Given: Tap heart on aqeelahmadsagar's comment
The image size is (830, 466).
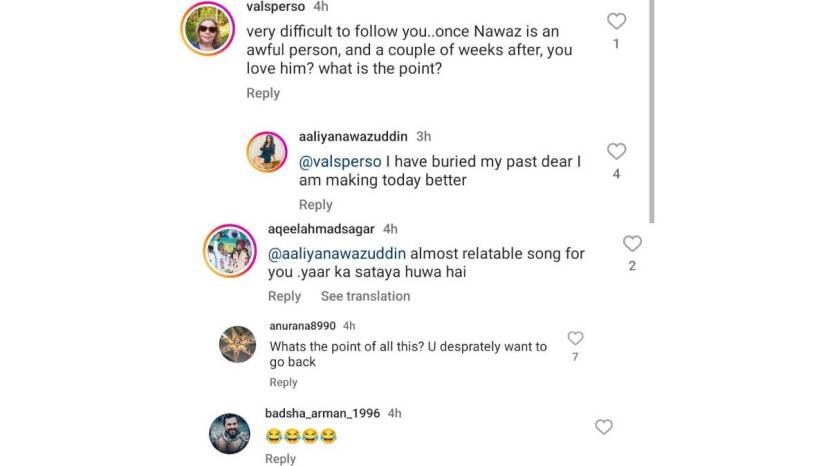Looking at the screenshot, I should point(632,243).
